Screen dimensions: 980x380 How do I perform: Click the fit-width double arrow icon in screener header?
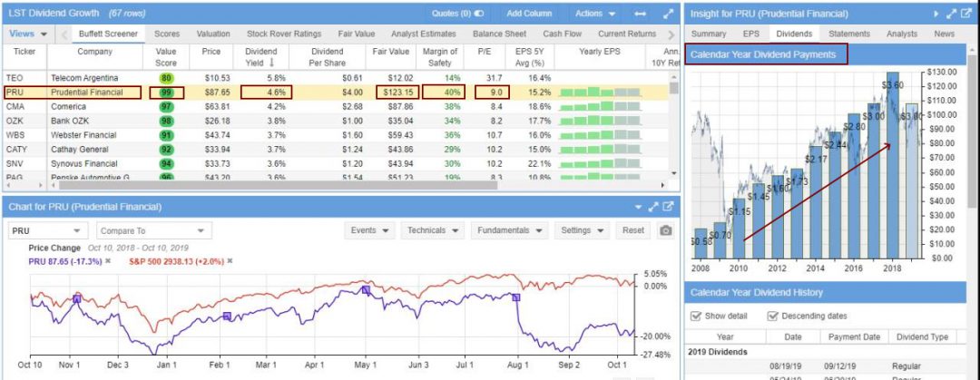[641, 14]
